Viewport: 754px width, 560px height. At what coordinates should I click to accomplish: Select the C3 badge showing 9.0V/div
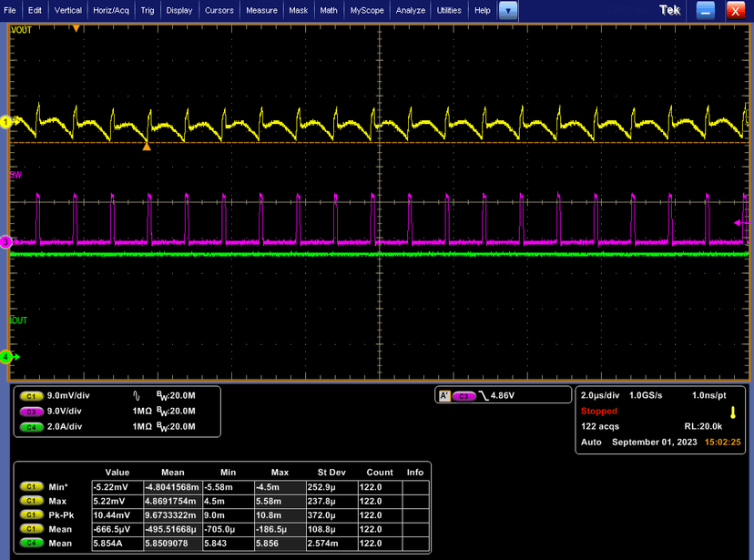(32, 411)
